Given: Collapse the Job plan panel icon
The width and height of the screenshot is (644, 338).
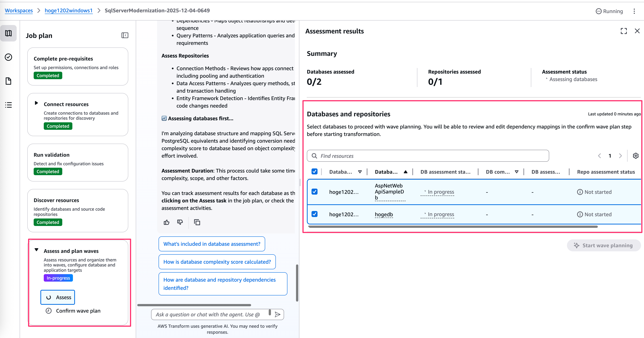Looking at the screenshot, I should (125, 35).
